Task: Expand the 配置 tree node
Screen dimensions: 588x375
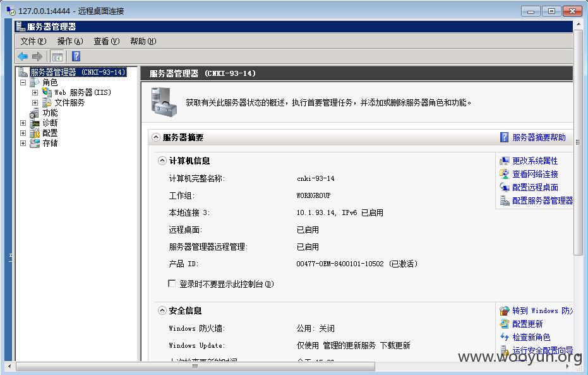Action: 23,133
